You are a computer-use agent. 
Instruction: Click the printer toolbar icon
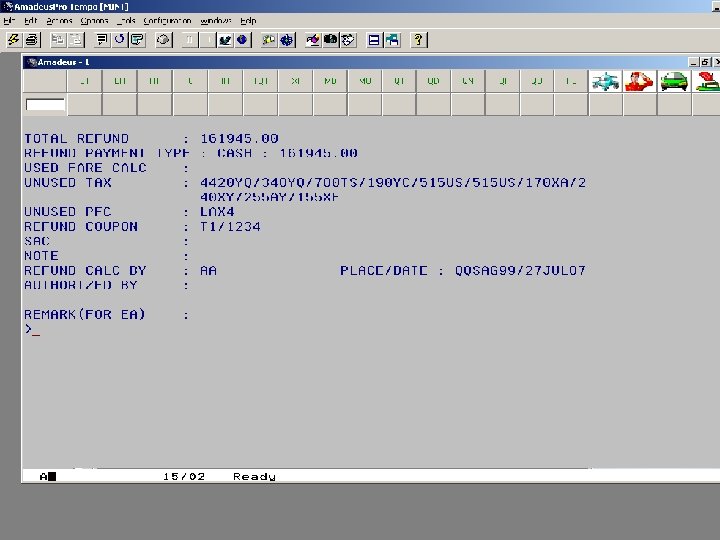pos(32,40)
